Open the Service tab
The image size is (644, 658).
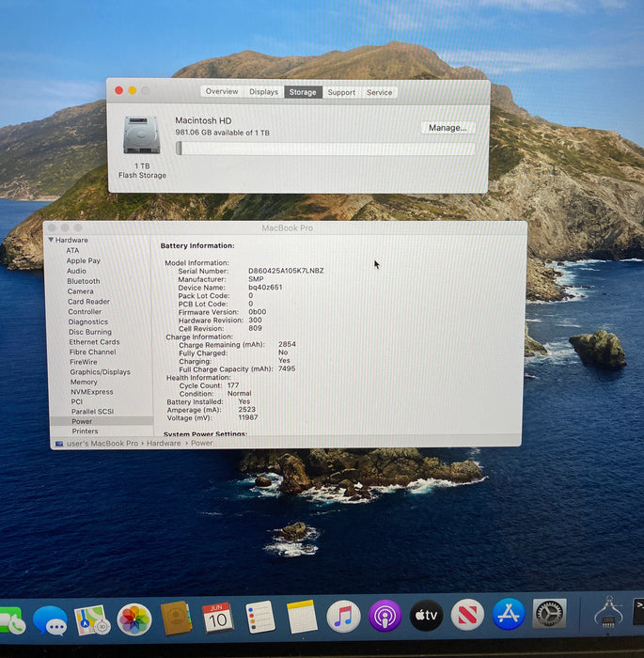point(380,92)
